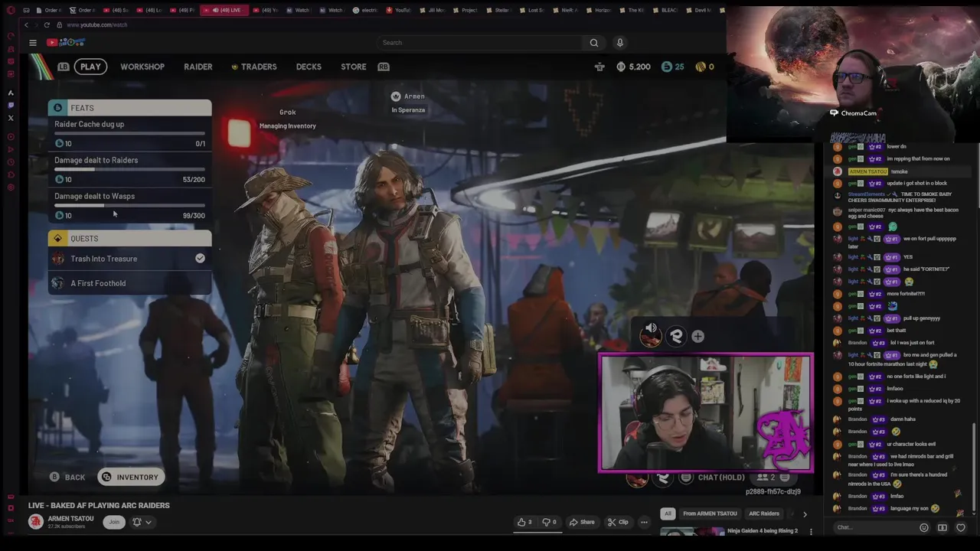The height and width of the screenshot is (551, 980).
Task: Focus the live Chat input field
Action: [x=874, y=527]
